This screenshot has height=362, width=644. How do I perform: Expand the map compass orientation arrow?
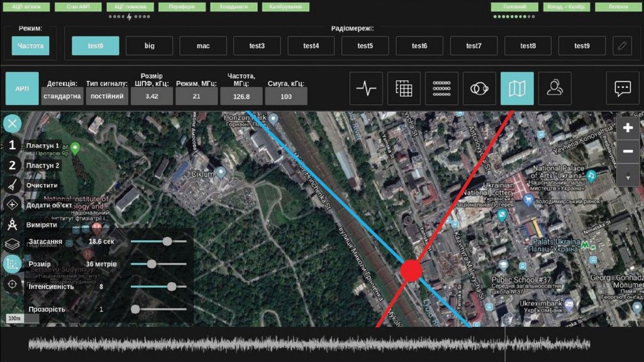pos(627,177)
